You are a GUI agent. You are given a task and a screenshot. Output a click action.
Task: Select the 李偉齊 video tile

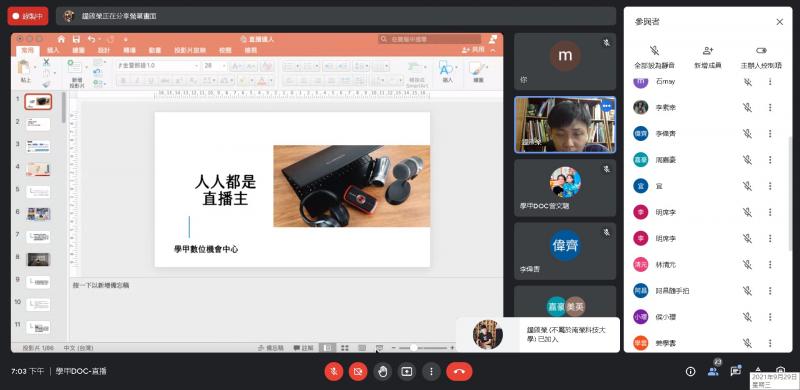point(565,251)
